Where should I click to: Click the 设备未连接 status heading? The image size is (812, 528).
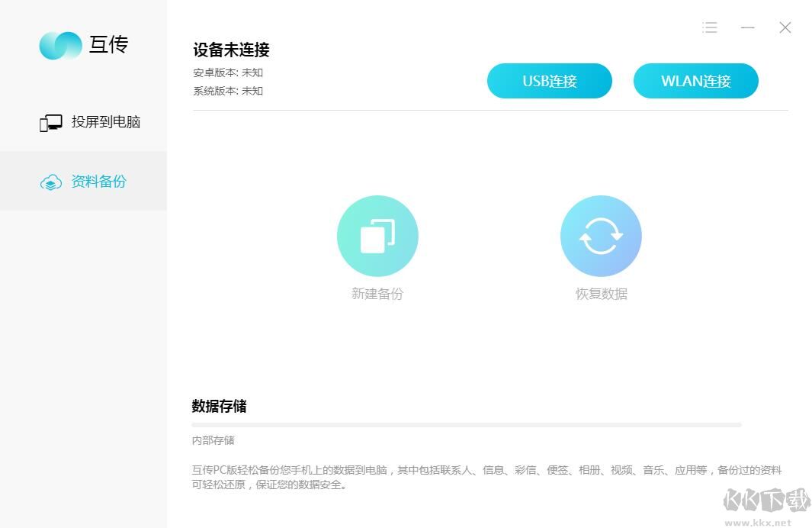[x=230, y=50]
